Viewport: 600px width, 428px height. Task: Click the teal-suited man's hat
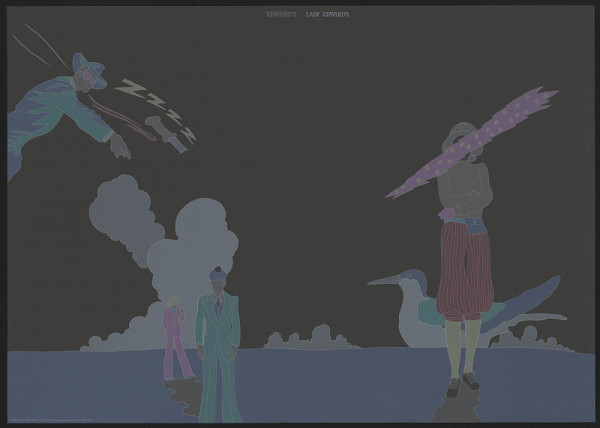tap(217, 272)
